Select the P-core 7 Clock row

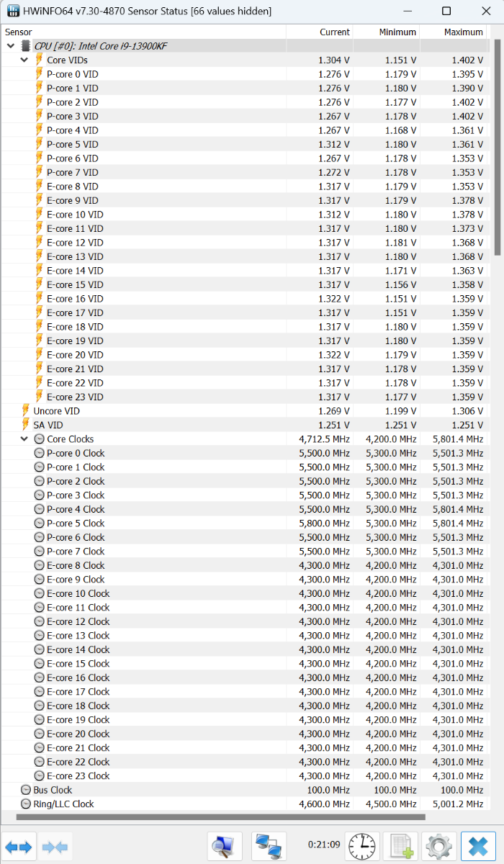[x=245, y=552]
